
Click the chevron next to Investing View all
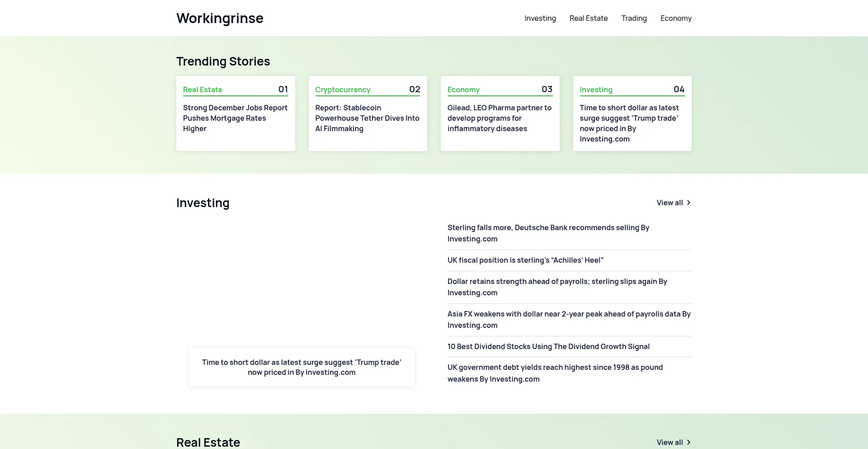click(x=689, y=203)
